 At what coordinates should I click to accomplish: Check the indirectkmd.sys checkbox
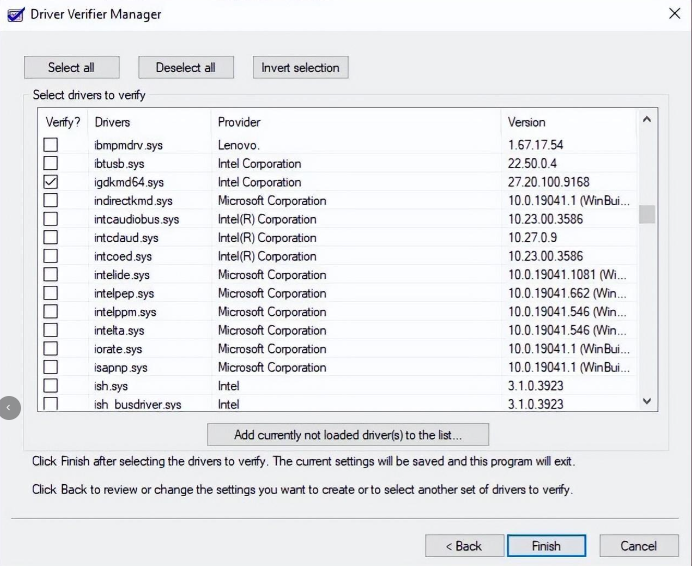click(51, 200)
